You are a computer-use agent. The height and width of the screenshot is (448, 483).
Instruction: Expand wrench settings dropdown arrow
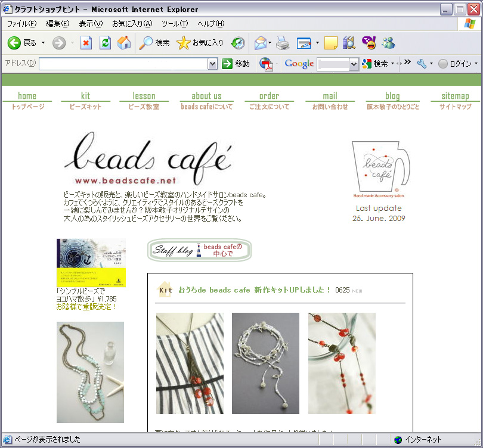click(x=431, y=64)
